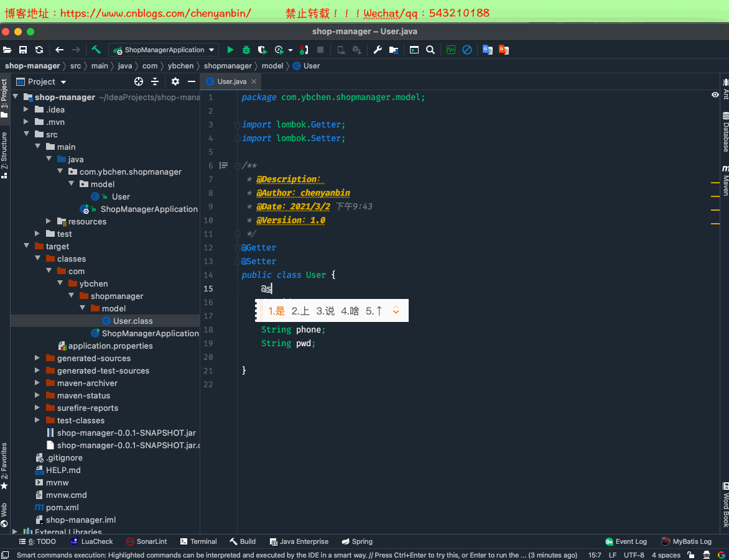This screenshot has width=729, height=560.
Task: Choose candidate 1.是 in the input popup
Action: pos(276,311)
